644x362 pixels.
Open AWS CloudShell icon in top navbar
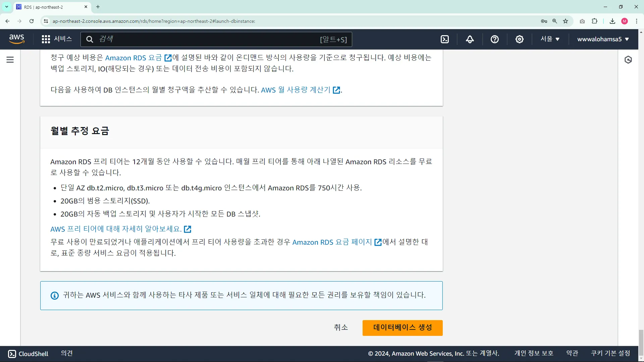click(x=445, y=39)
